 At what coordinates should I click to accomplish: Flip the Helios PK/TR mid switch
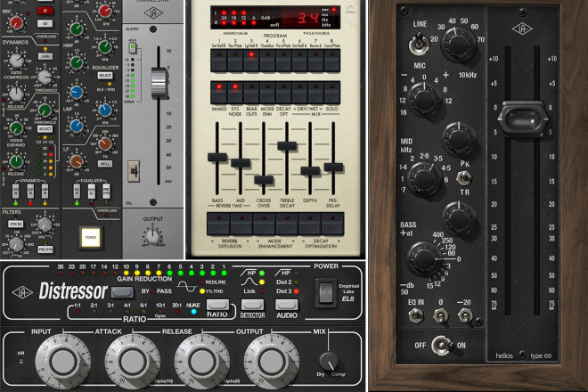(464, 178)
